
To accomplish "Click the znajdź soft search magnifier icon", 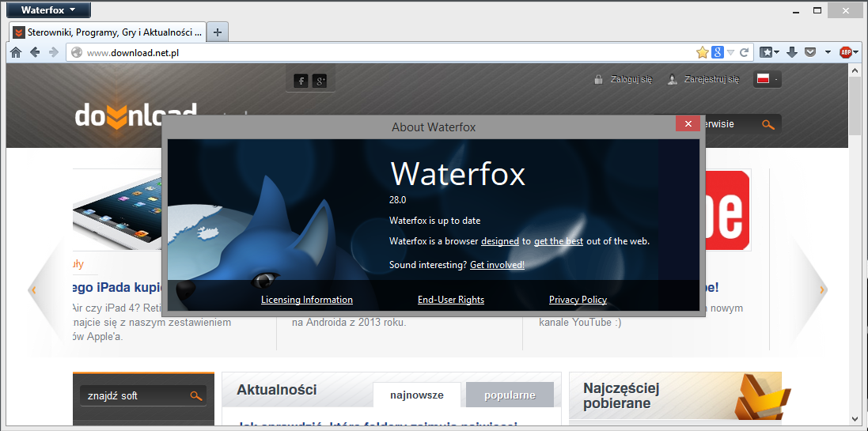I will tap(196, 396).
